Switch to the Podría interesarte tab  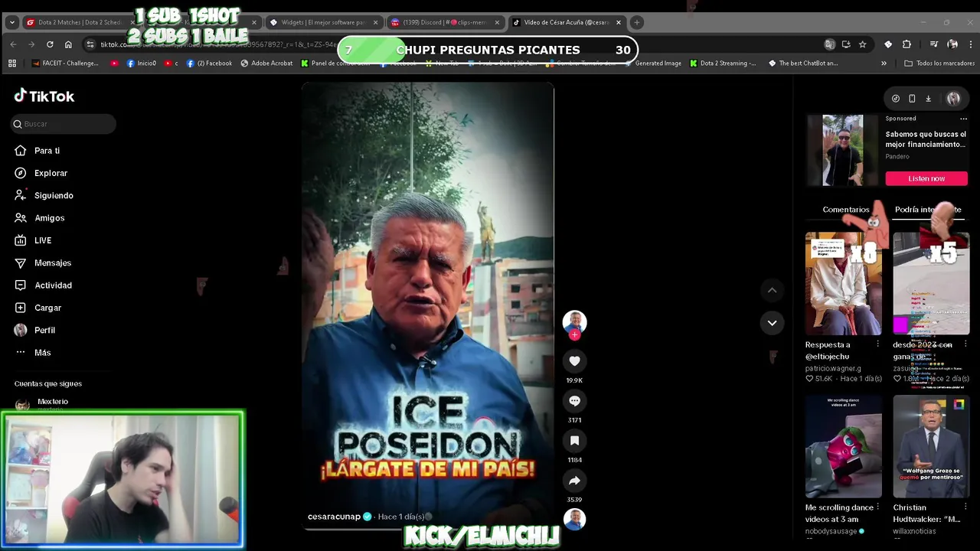pos(928,210)
